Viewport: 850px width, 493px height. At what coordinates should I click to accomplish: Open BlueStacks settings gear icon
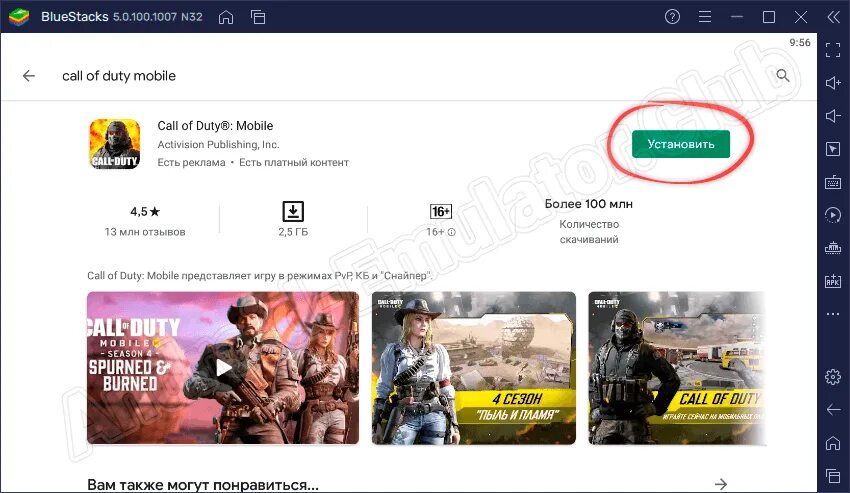point(833,376)
